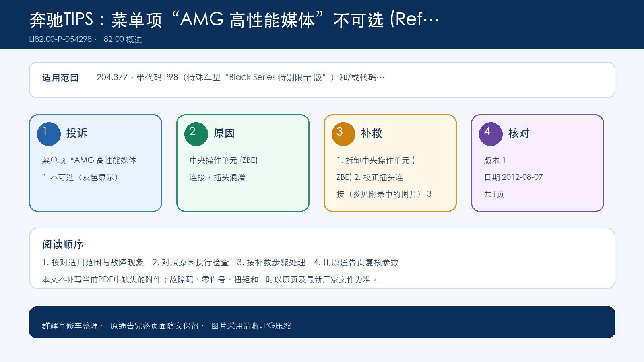Select the line 中央操作单元 (ZBE)
The image size is (644, 362).
coord(223,160)
